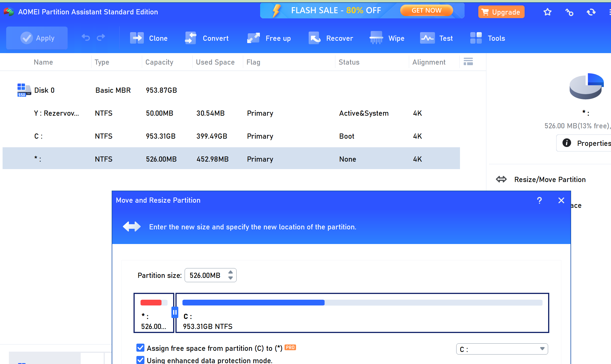Screen dimensions: 611x364
Task: Open the Wipe tool
Action: [387, 38]
